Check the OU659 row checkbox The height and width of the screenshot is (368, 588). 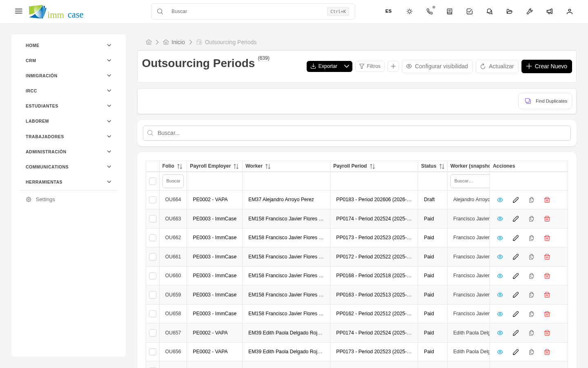click(153, 295)
